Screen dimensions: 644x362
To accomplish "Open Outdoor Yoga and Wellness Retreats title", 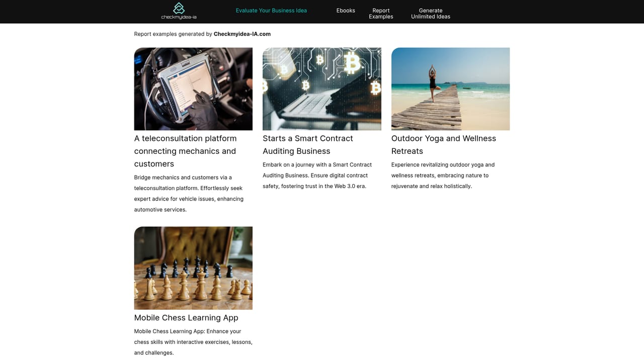I will [x=444, y=145].
